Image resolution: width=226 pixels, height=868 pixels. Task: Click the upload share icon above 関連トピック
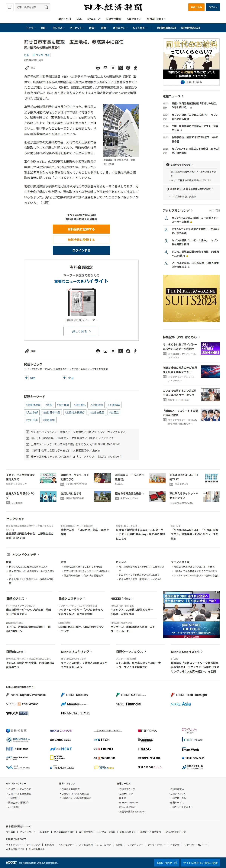click(x=135, y=351)
